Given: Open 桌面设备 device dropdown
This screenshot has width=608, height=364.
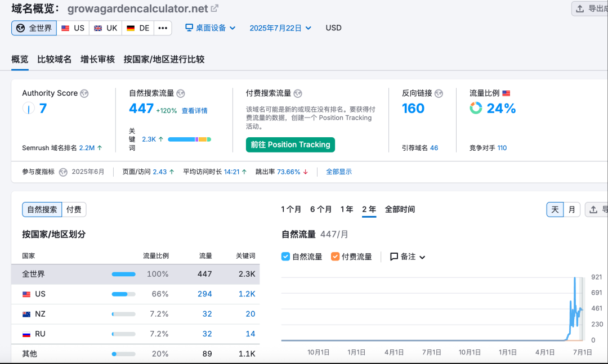Looking at the screenshot, I should click(x=211, y=28).
